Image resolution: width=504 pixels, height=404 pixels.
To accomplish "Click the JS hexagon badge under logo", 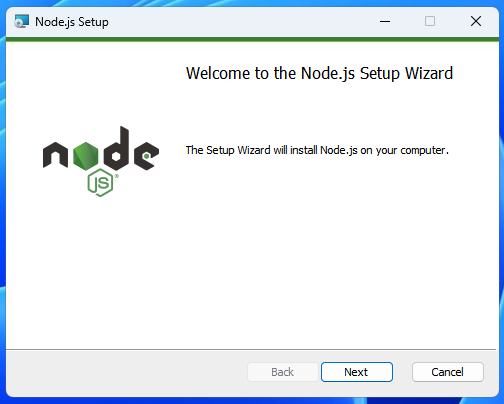I will pyautogui.click(x=100, y=182).
